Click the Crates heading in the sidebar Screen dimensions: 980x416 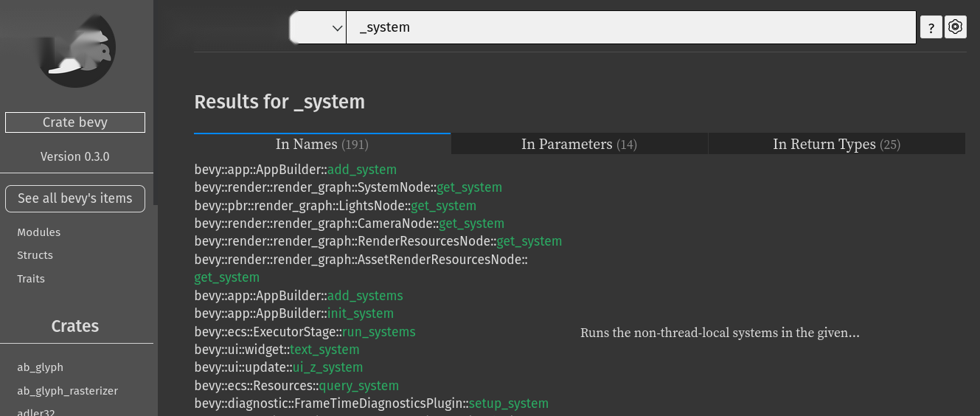point(75,326)
